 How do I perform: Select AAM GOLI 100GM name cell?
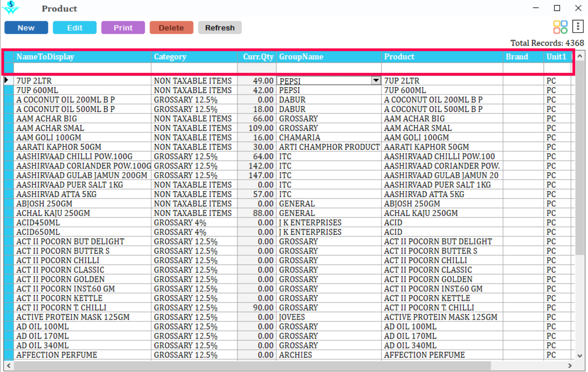click(x=82, y=138)
